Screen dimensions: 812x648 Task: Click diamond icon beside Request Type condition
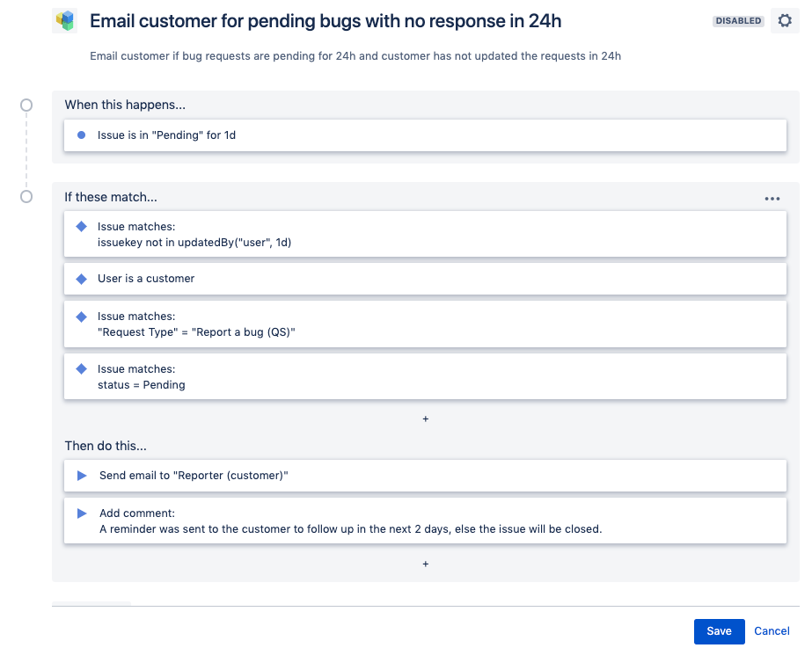pyautogui.click(x=81, y=317)
